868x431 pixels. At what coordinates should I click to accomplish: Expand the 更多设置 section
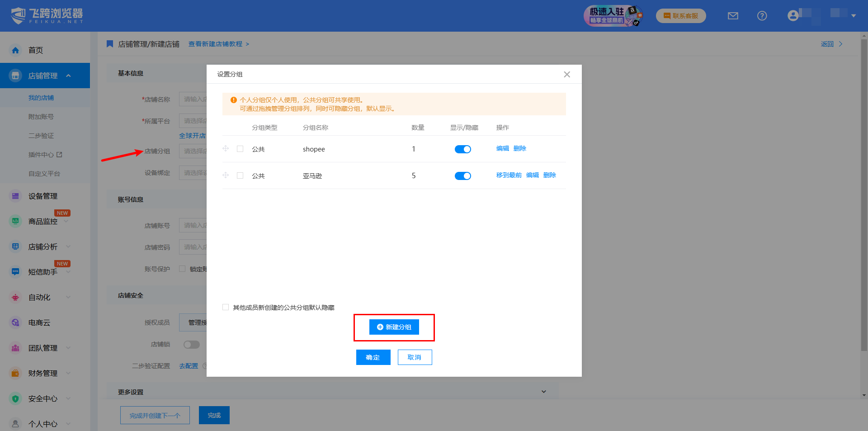543,392
